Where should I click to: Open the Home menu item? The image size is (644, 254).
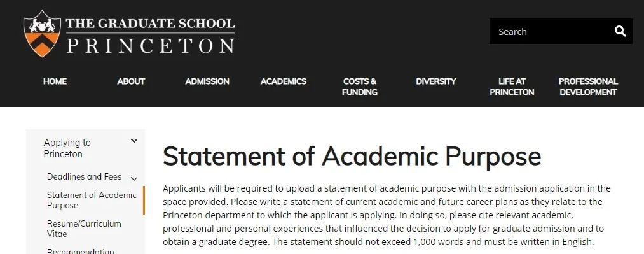[55, 81]
